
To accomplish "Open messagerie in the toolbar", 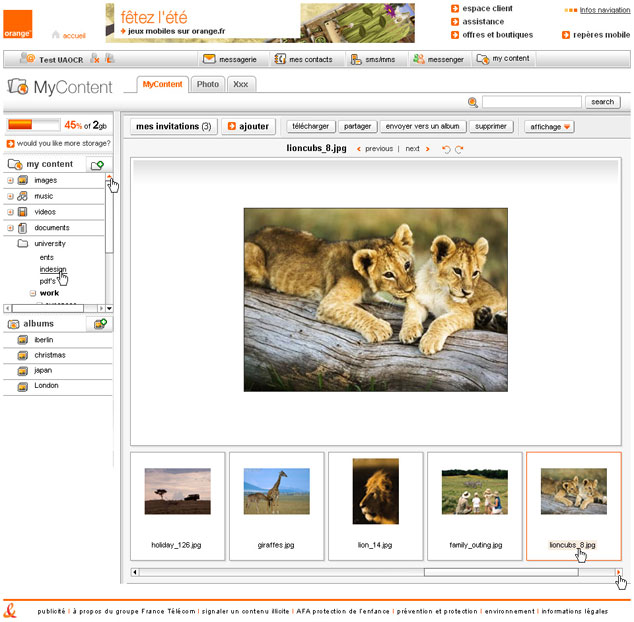I will (x=230, y=59).
